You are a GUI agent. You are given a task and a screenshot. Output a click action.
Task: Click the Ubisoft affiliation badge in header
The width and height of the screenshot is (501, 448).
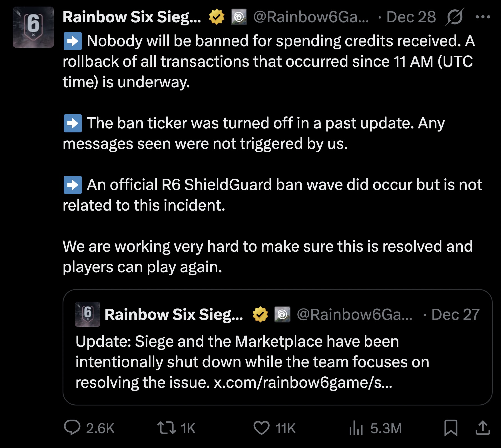click(x=239, y=17)
